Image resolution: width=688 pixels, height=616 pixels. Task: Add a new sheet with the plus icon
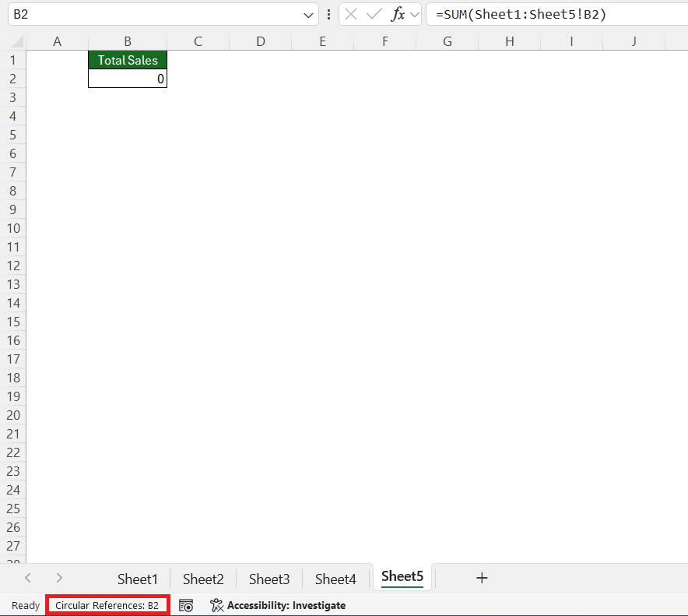click(x=482, y=578)
